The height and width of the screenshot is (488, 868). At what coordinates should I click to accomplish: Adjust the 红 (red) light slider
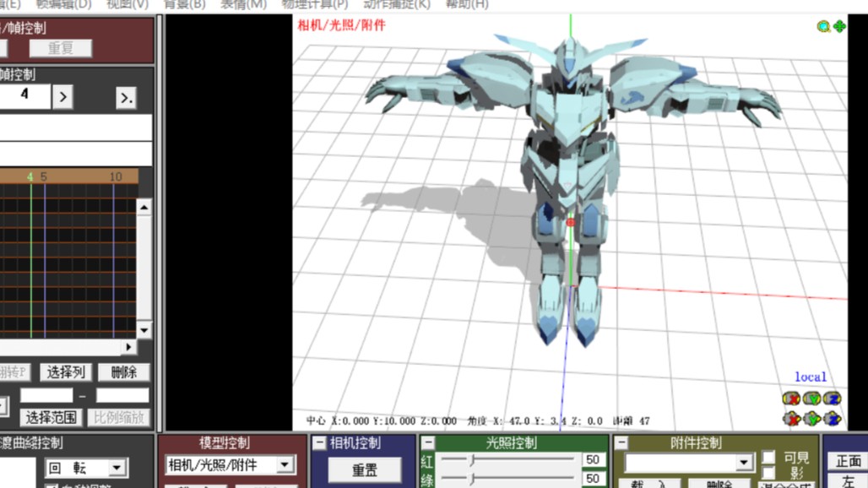point(473,460)
